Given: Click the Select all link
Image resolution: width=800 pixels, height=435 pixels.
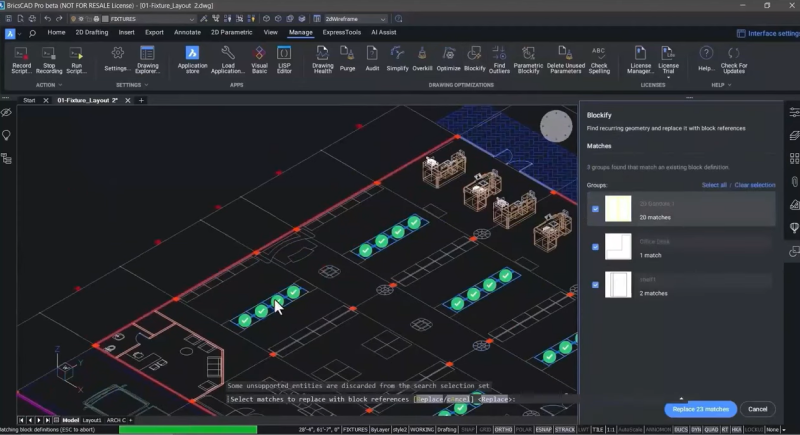Looking at the screenshot, I should (714, 185).
